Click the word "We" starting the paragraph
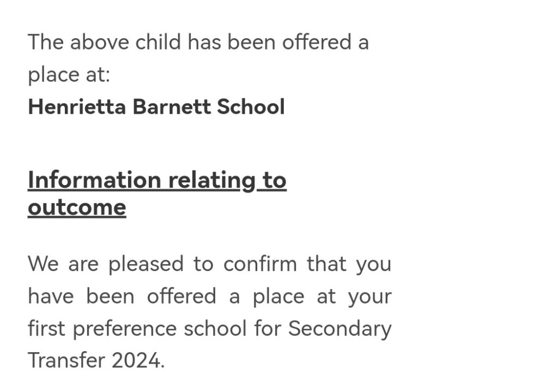 [43, 264]
